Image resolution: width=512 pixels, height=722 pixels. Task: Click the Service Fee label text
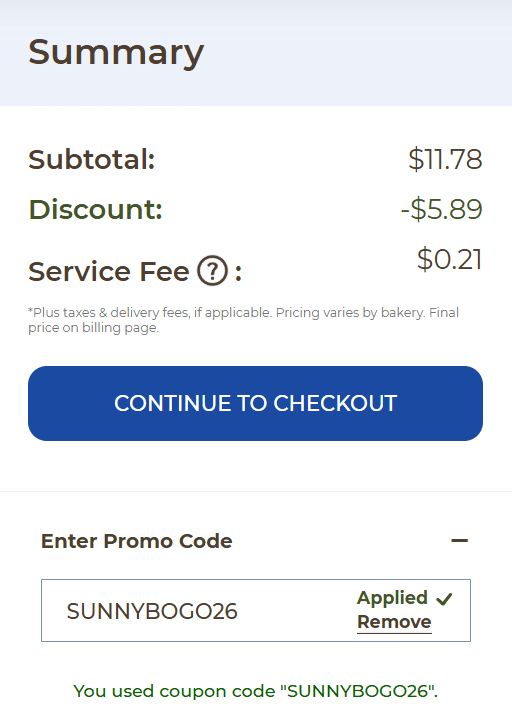tap(109, 271)
